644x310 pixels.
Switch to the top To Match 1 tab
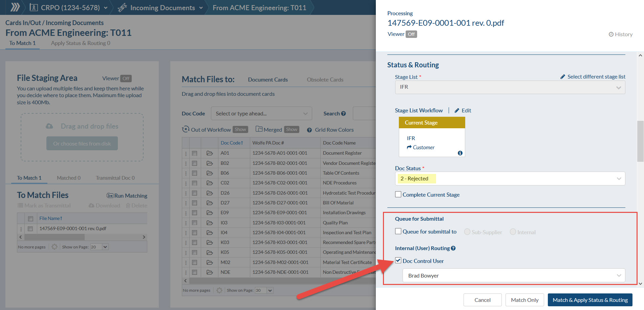click(22, 43)
